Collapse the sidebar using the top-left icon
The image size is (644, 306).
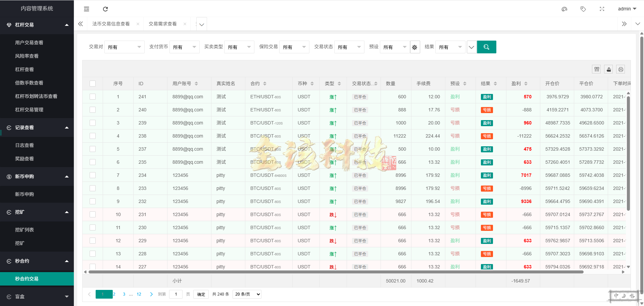click(86, 9)
